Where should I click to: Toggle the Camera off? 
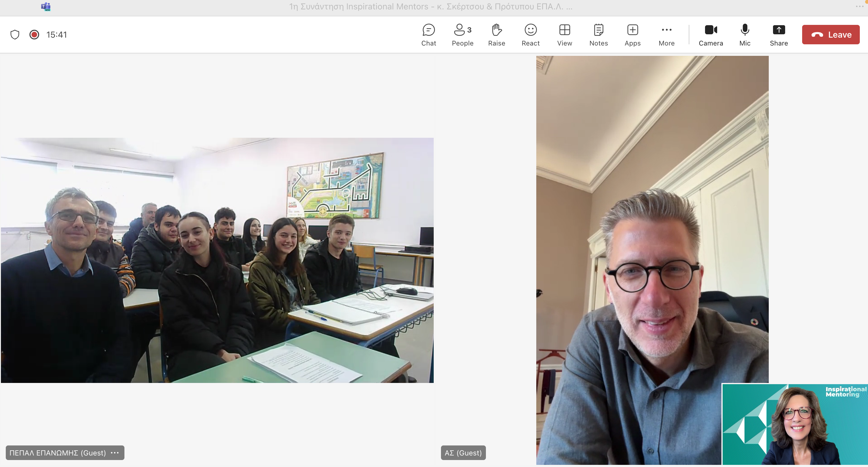pyautogui.click(x=711, y=34)
